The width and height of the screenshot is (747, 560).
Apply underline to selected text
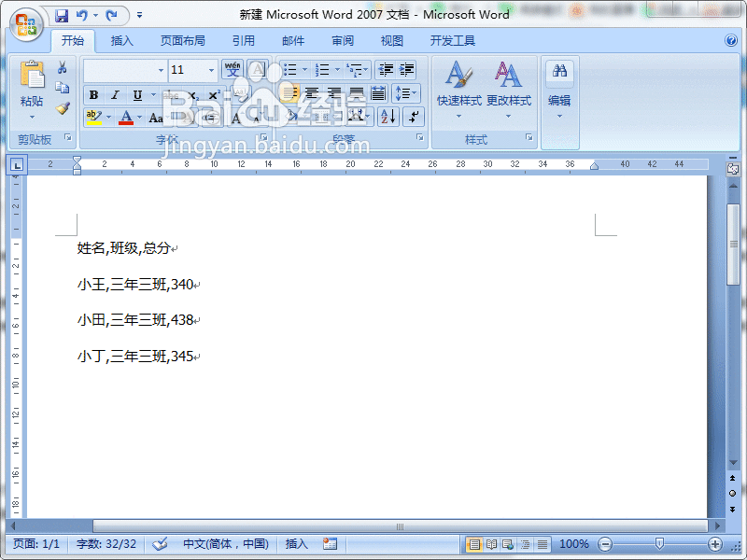(136, 94)
